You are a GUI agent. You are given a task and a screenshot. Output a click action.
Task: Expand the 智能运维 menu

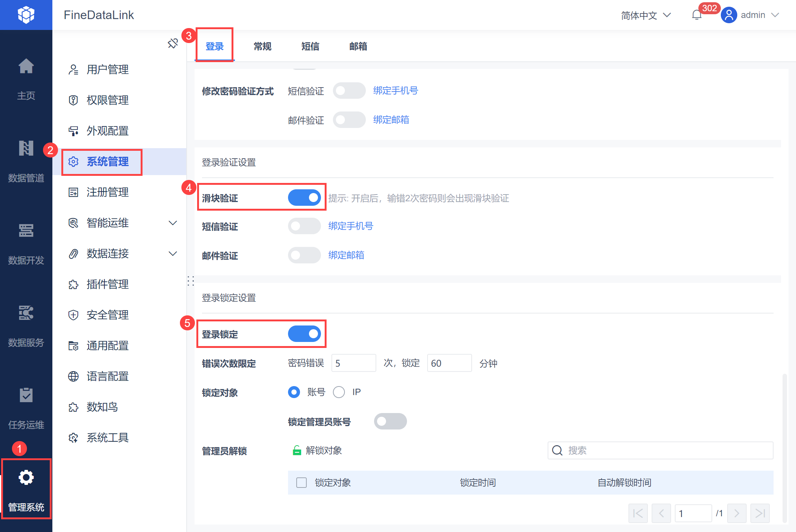coord(173,223)
